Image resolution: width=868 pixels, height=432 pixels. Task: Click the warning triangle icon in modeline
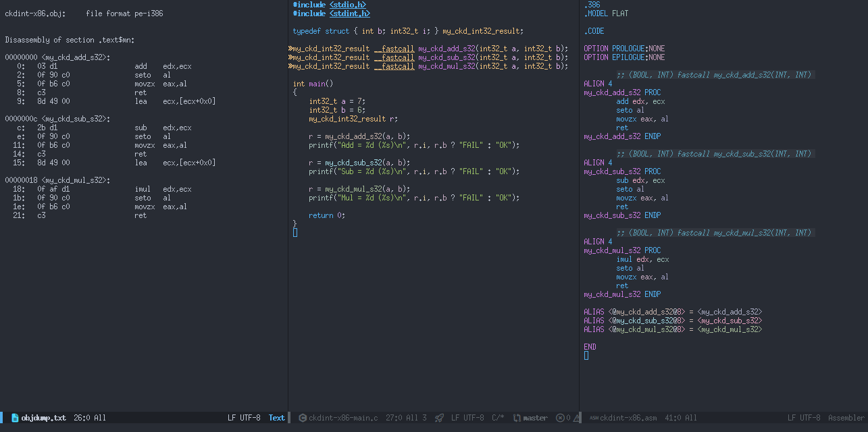click(576, 418)
